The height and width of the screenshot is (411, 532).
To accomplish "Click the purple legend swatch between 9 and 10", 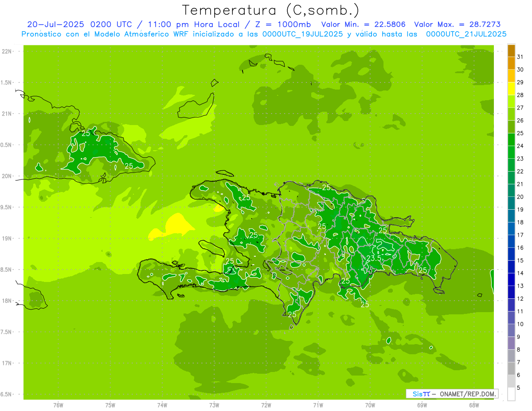I will tap(511, 330).
